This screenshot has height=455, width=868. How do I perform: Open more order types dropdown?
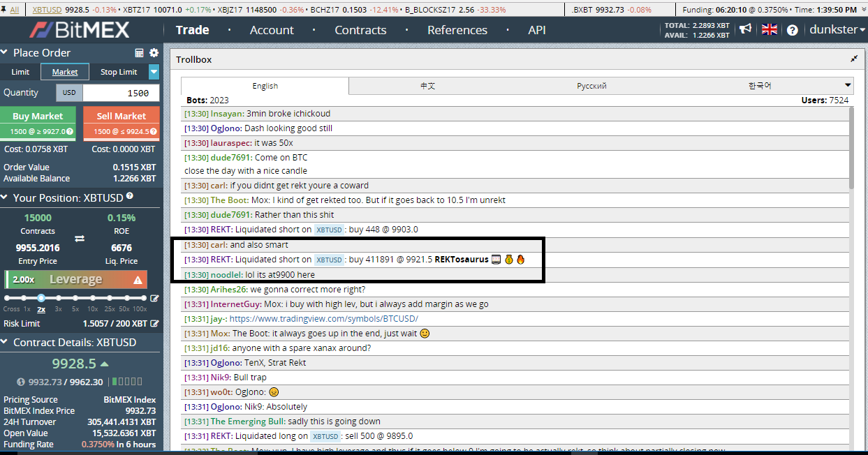pyautogui.click(x=154, y=72)
